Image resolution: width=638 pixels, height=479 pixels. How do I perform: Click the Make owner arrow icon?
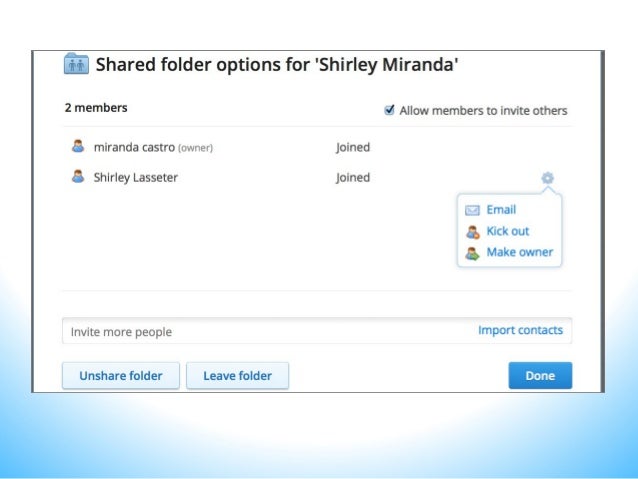tap(472, 253)
